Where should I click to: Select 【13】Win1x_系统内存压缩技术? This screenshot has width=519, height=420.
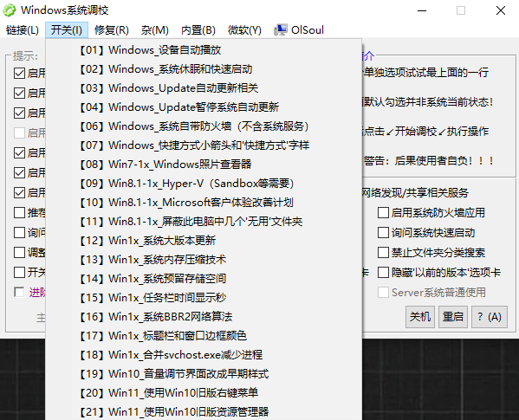204,260
